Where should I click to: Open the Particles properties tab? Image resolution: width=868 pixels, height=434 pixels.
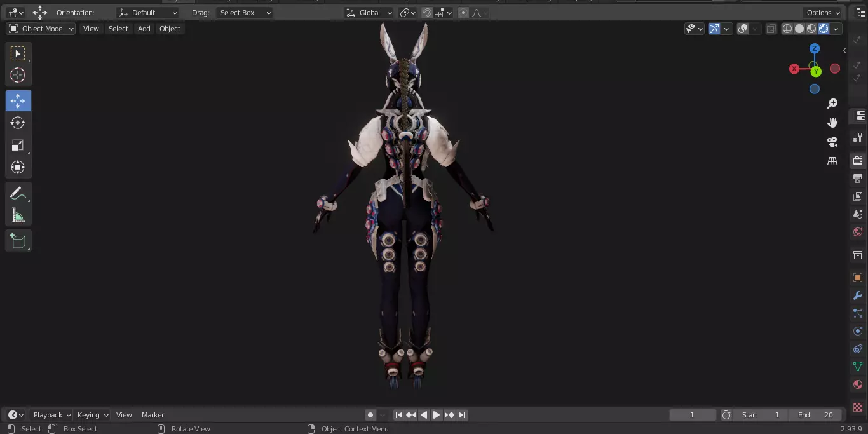coord(858,313)
